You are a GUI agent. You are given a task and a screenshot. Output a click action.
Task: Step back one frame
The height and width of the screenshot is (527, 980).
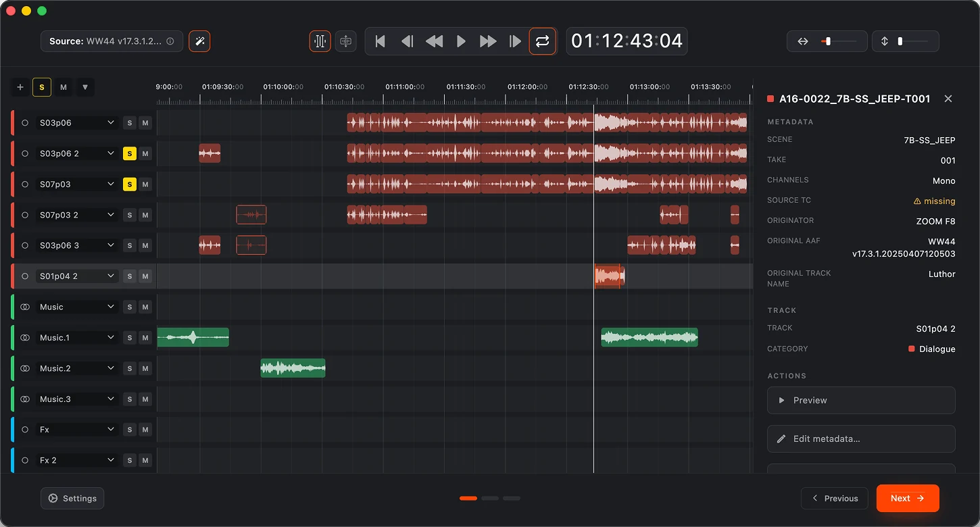pyautogui.click(x=408, y=41)
